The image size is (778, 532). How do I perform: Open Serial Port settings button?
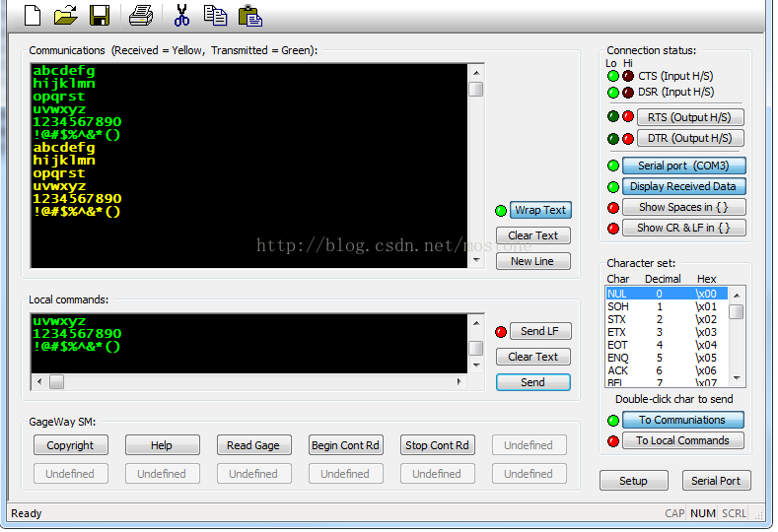click(x=716, y=481)
